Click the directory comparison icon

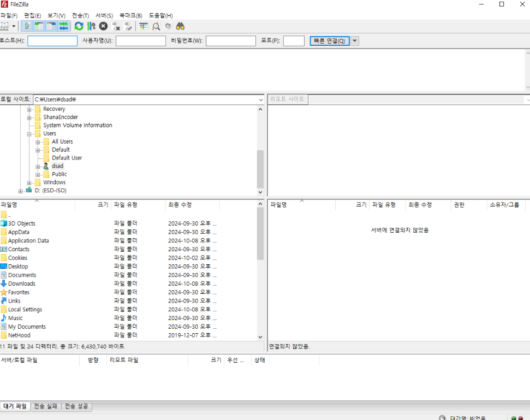[156, 26]
